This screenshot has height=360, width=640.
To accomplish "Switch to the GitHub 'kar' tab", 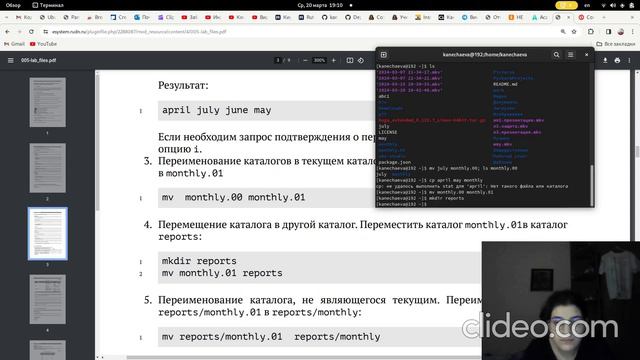I will [330, 17].
